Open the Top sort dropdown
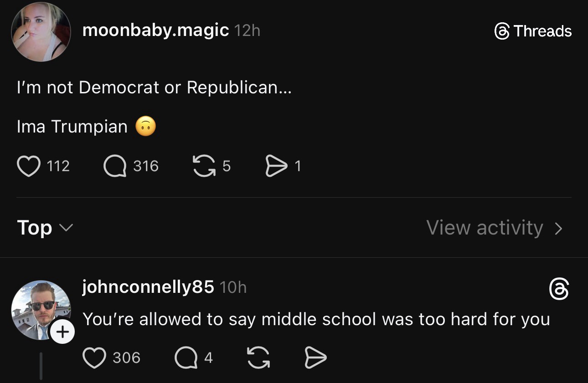Image resolution: width=588 pixels, height=383 pixels. point(45,227)
